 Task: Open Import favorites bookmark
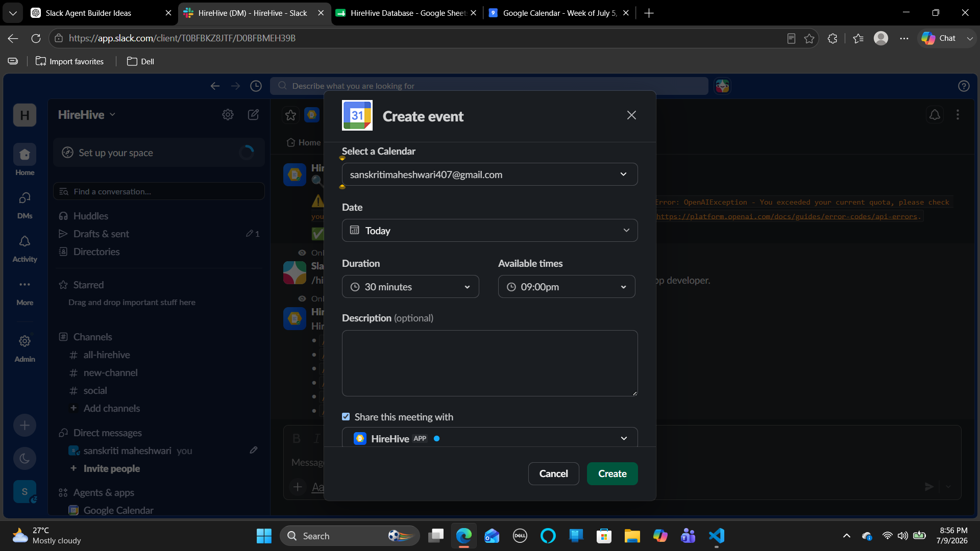69,61
